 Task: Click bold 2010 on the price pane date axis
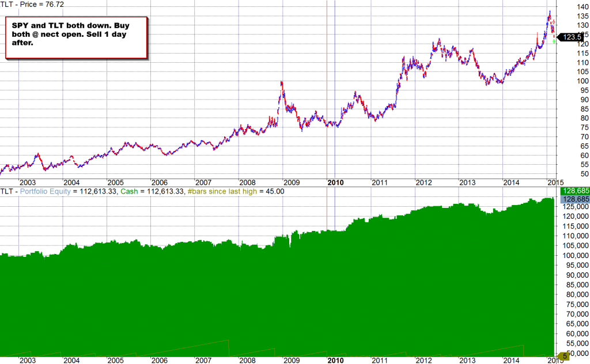pyautogui.click(x=336, y=183)
